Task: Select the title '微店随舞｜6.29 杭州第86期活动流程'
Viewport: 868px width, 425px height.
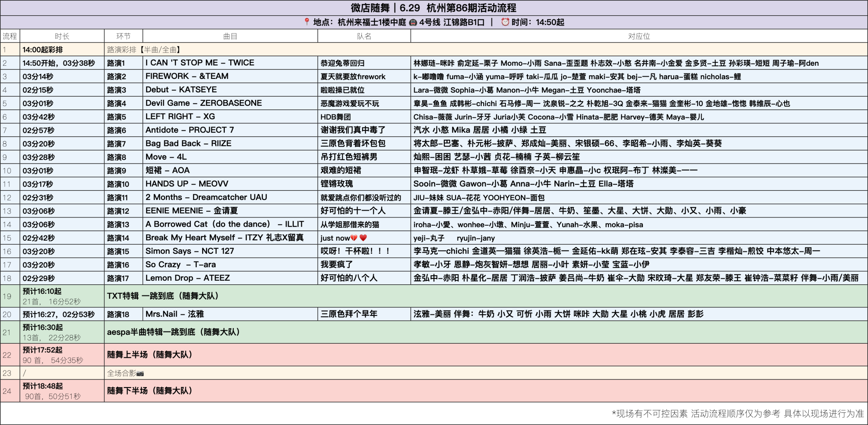Action: pos(434,8)
